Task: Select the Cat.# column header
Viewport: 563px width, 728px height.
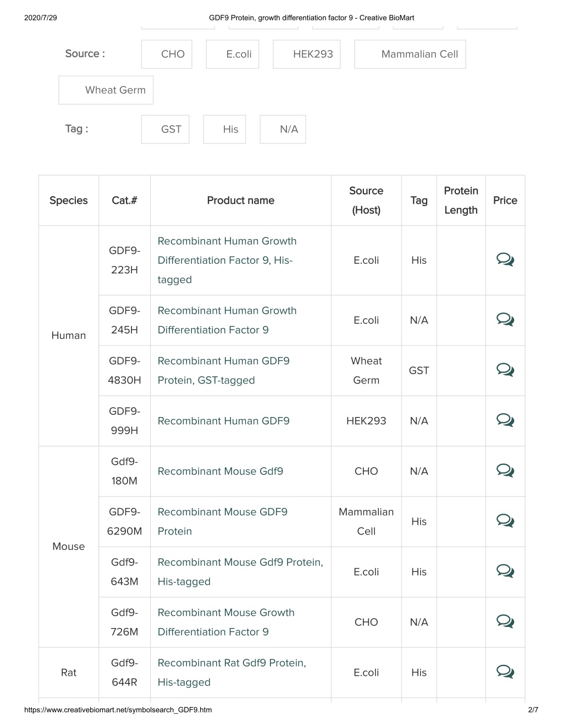Action: 124,201
